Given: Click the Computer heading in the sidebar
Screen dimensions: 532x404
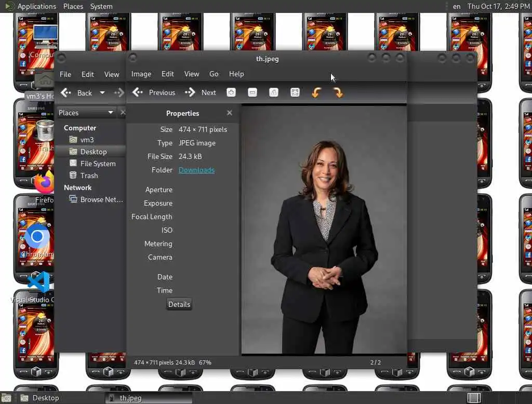Looking at the screenshot, I should pos(80,128).
